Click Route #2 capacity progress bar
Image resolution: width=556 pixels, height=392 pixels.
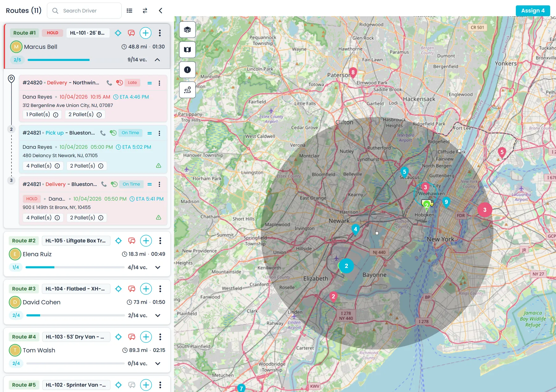pos(75,267)
